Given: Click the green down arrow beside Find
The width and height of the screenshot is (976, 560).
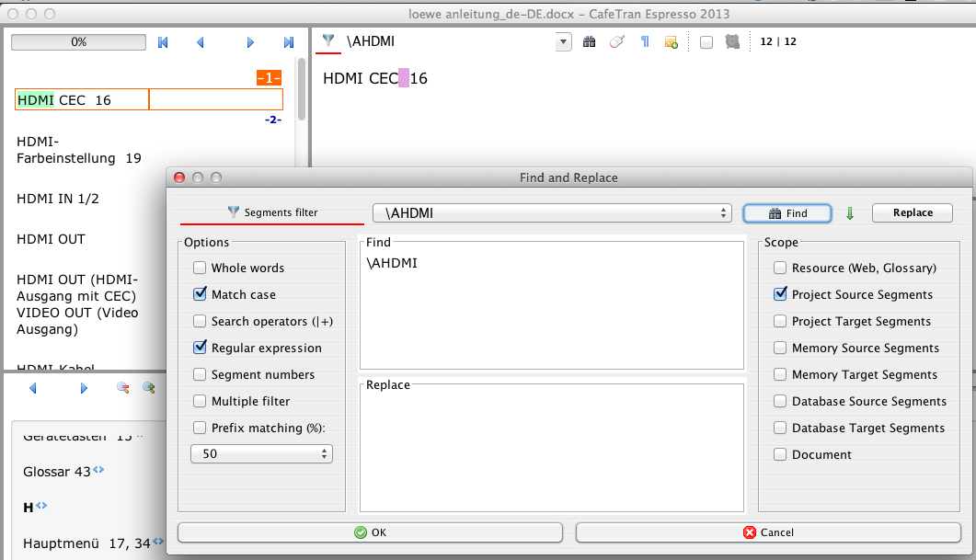Looking at the screenshot, I should pyautogui.click(x=850, y=213).
